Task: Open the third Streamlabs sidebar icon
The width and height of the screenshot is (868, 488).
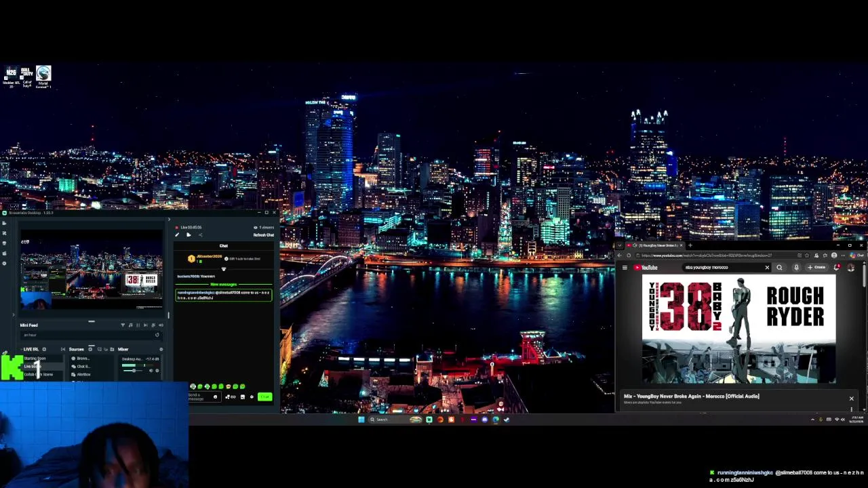Action: pyautogui.click(x=4, y=243)
